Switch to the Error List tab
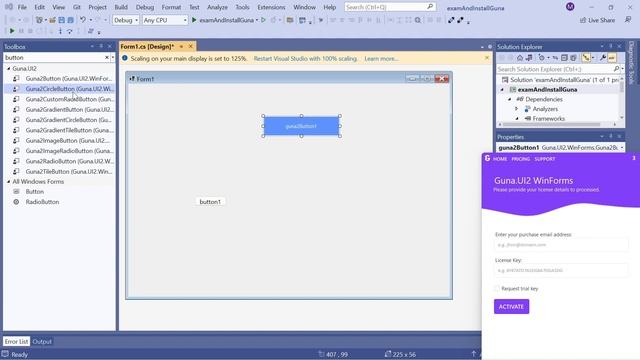 tap(16, 342)
